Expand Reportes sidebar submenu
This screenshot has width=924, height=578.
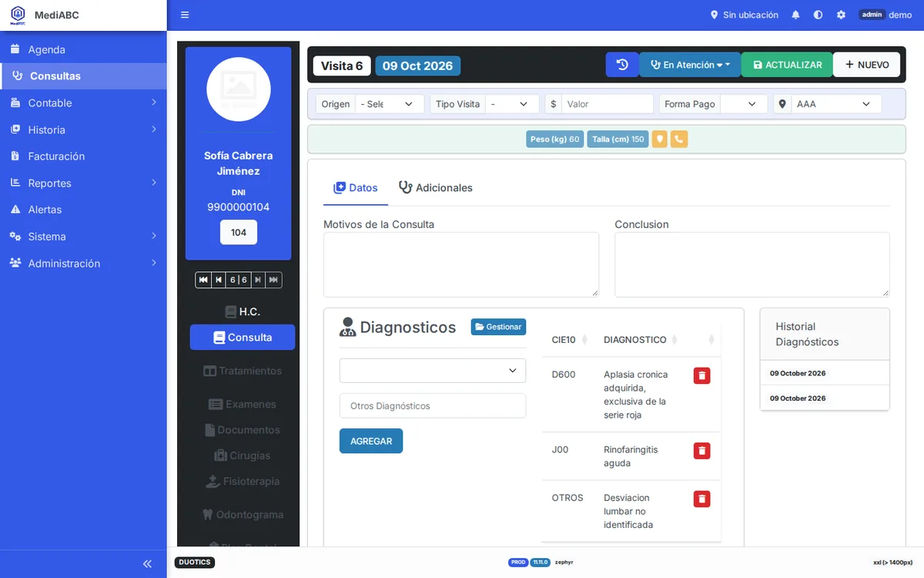(83, 183)
